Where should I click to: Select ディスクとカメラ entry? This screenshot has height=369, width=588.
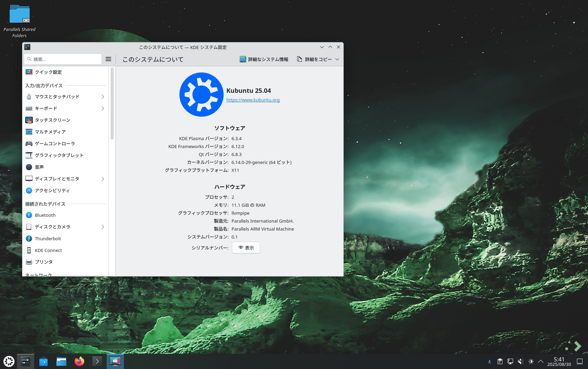(x=66, y=227)
